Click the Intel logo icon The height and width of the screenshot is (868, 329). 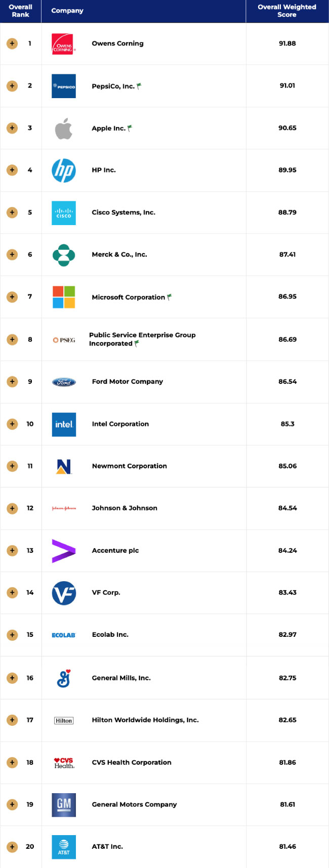(x=64, y=424)
